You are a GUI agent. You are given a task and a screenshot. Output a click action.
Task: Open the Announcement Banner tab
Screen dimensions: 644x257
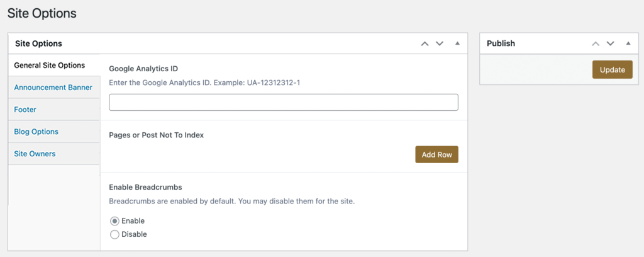coord(54,87)
